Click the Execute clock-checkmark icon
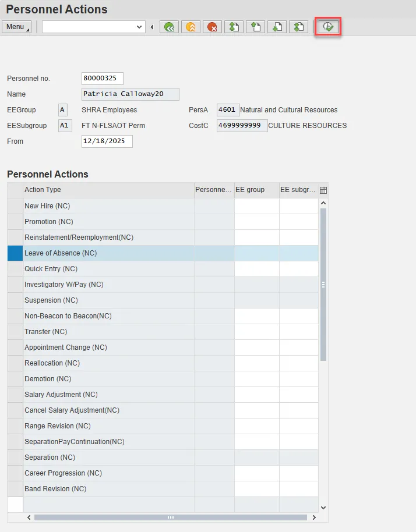Viewport: 416px width, 532px height. click(327, 27)
